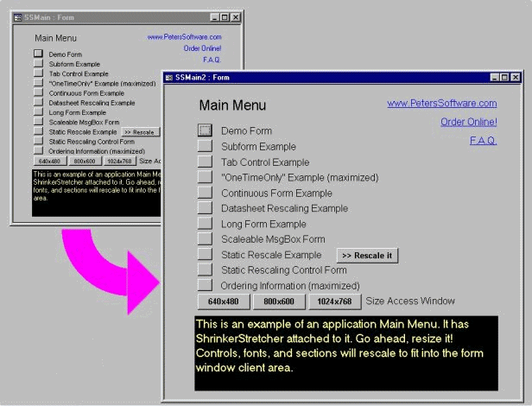The height and width of the screenshot is (406, 532).
Task: Open Datasheet Rescaling Example in SSMain2
Action: pyautogui.click(x=205, y=208)
